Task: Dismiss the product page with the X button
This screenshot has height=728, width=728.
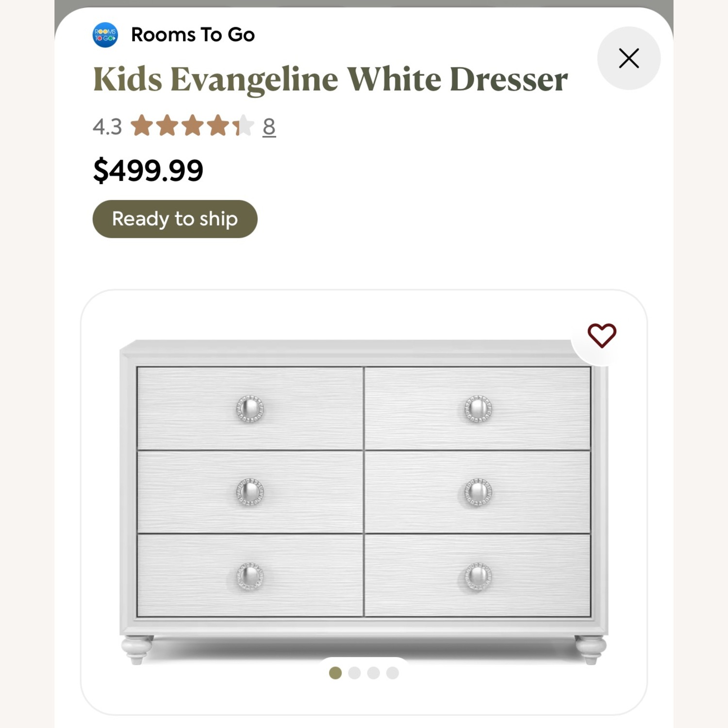Action: (628, 58)
